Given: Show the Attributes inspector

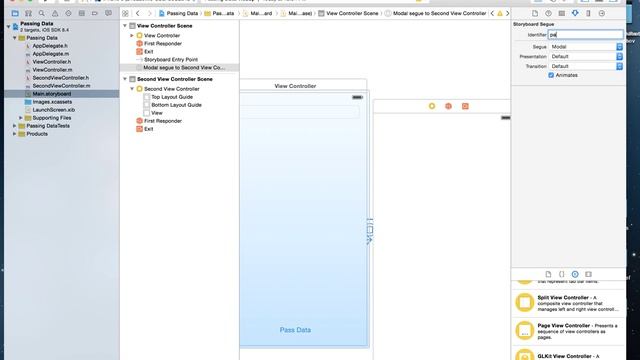Looking at the screenshot, I should point(575,13).
